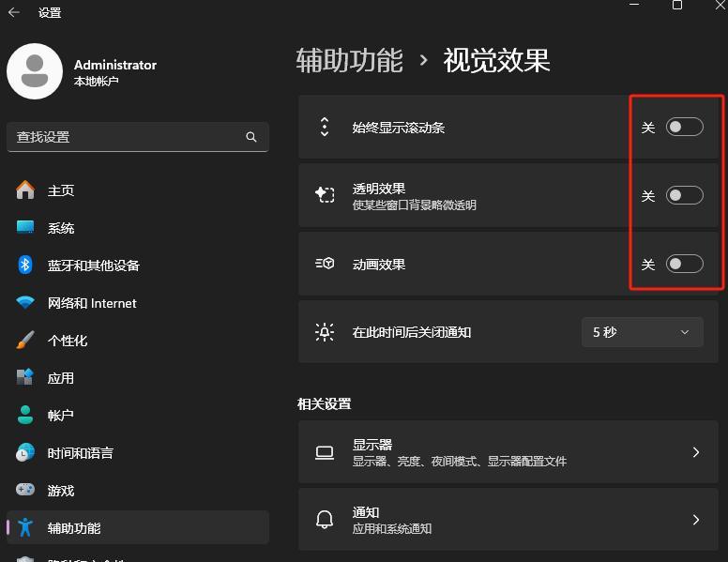Expand the 通知 related setting chevron

click(x=695, y=520)
